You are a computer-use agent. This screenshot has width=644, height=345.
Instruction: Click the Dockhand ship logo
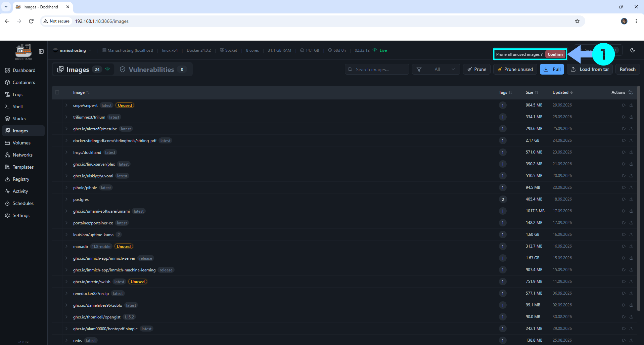click(24, 52)
